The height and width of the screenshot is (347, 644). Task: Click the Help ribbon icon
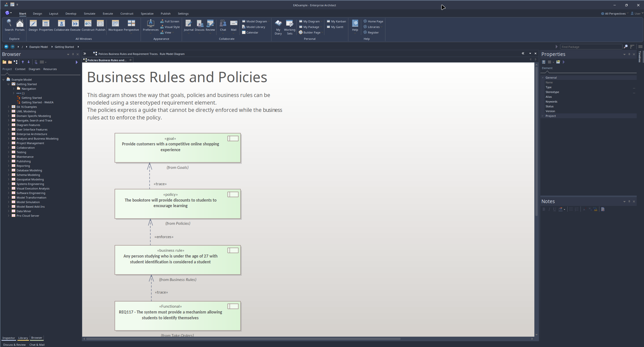coord(355,24)
